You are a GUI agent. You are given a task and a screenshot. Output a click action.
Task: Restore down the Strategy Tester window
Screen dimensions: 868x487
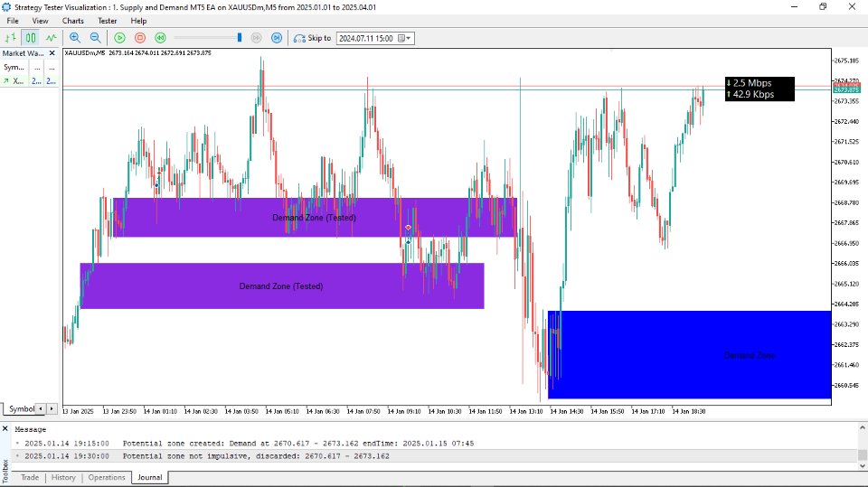[x=823, y=6]
